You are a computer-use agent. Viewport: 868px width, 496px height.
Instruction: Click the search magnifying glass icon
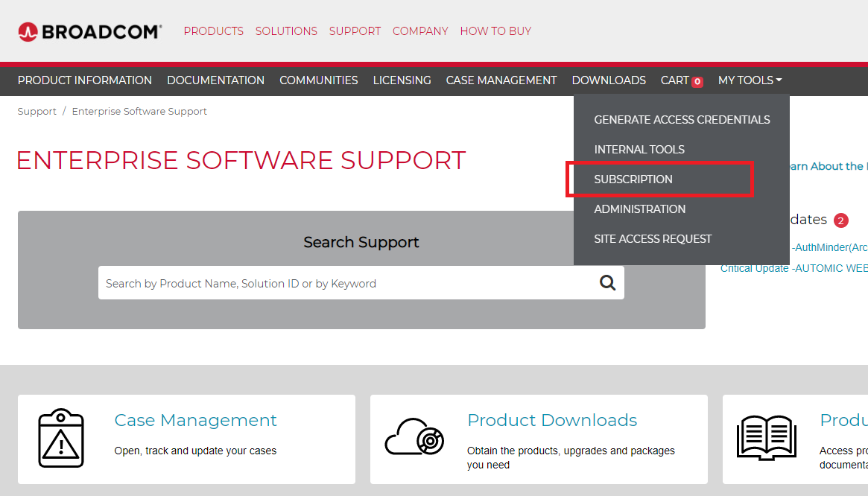608,283
